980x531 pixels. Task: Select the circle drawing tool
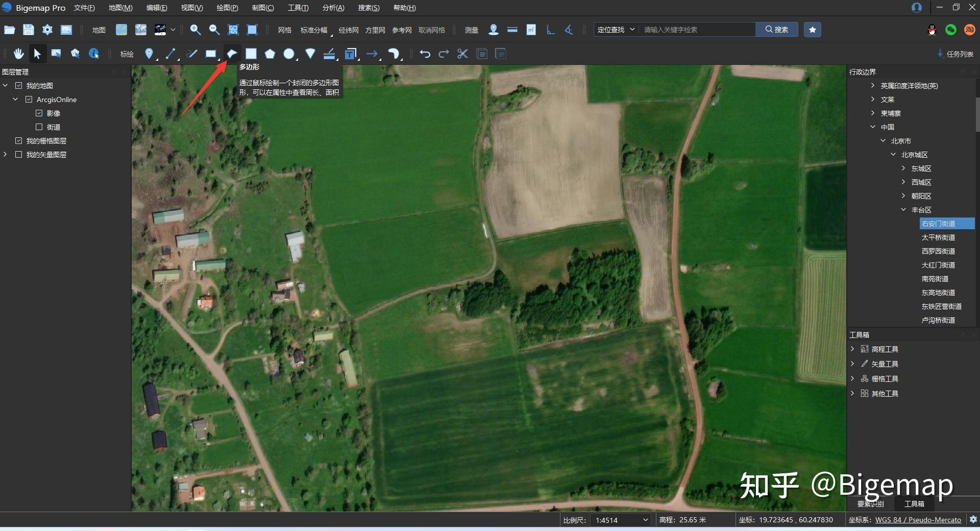[x=289, y=54]
